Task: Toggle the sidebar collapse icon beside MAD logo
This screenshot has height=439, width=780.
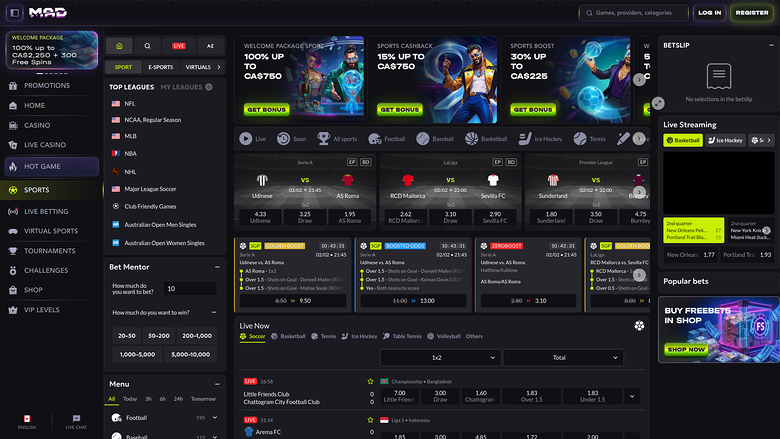Action: [x=15, y=13]
